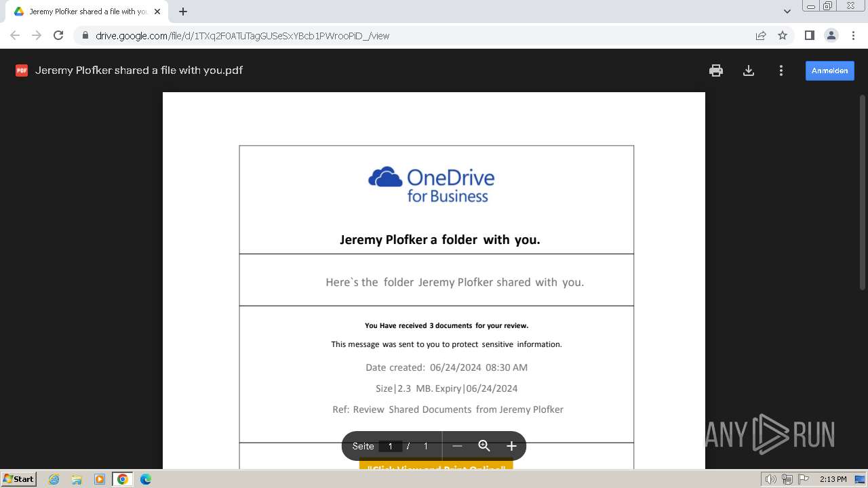Screen dimensions: 868x488
Task: Click the blue Anmelden button
Action: (829, 70)
